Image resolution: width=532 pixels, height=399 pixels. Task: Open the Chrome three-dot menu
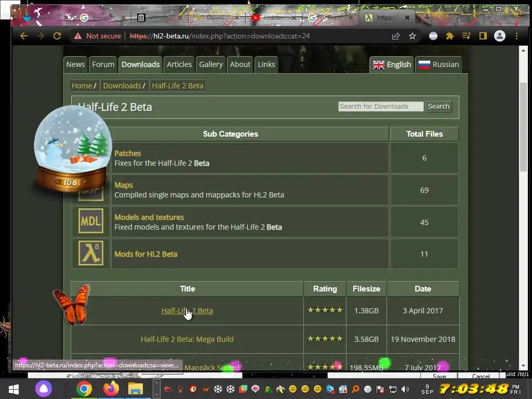(x=516, y=36)
